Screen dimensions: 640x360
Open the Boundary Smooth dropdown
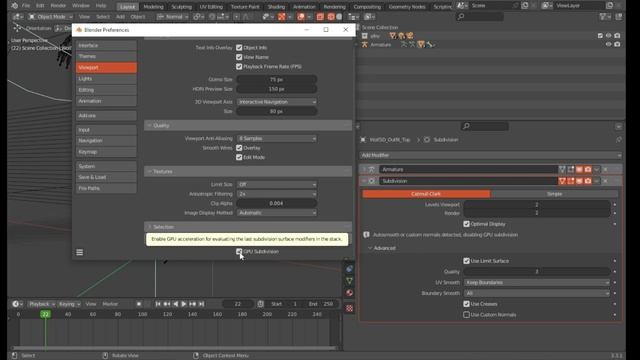[x=537, y=293]
